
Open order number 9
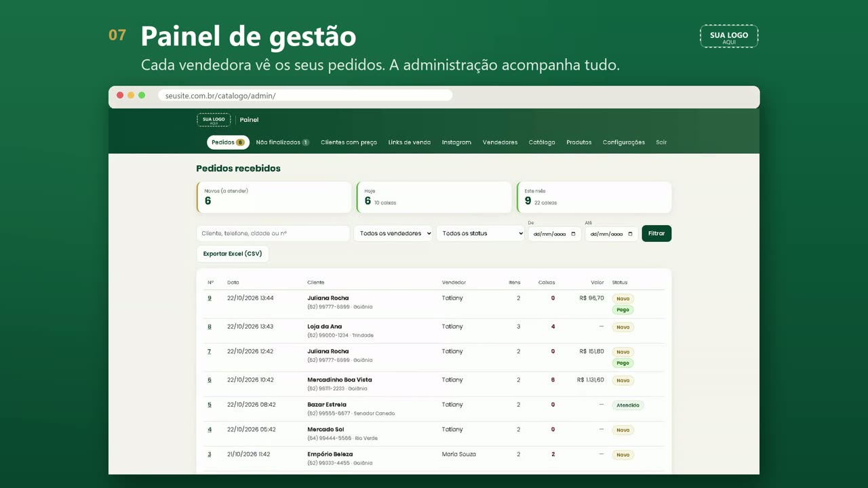(x=210, y=298)
